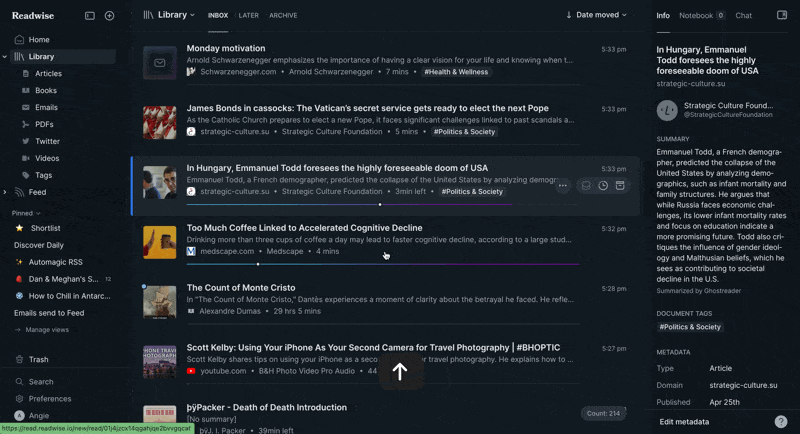The width and height of the screenshot is (800, 434).
Task: Click the help question mark icon
Action: pyautogui.click(x=781, y=421)
